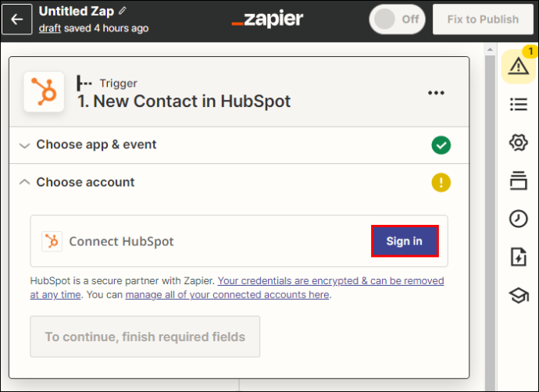Click the back arrow button
Image resolution: width=539 pixels, height=392 pixels.
17,20
